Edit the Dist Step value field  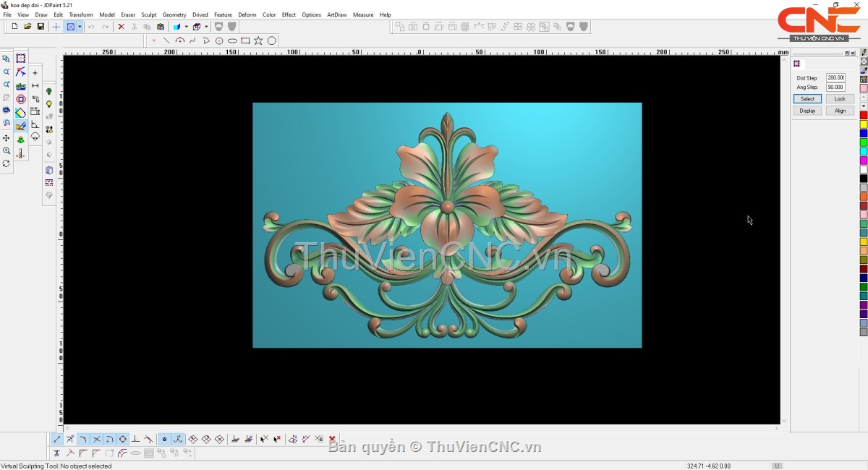point(835,77)
